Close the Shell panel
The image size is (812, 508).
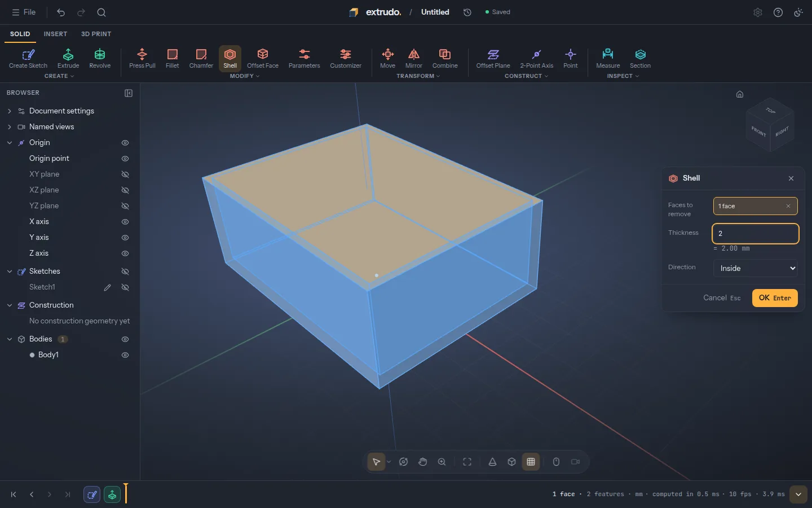tap(791, 178)
